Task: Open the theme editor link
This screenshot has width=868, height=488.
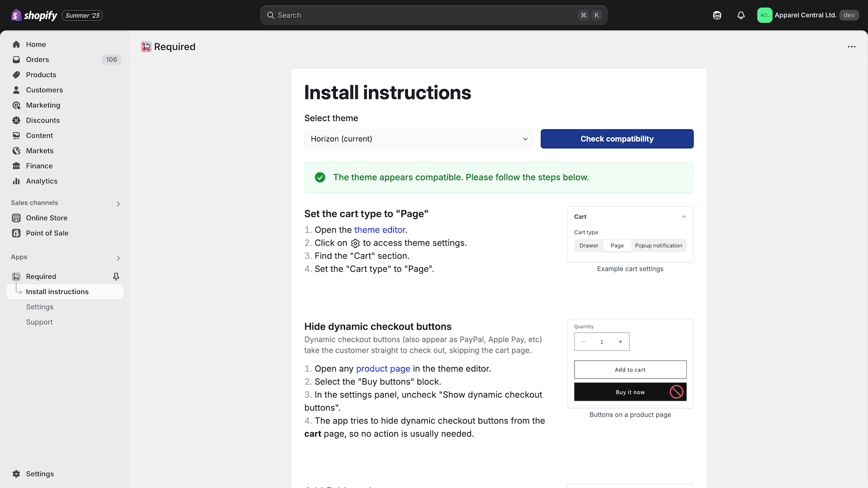Action: point(380,230)
